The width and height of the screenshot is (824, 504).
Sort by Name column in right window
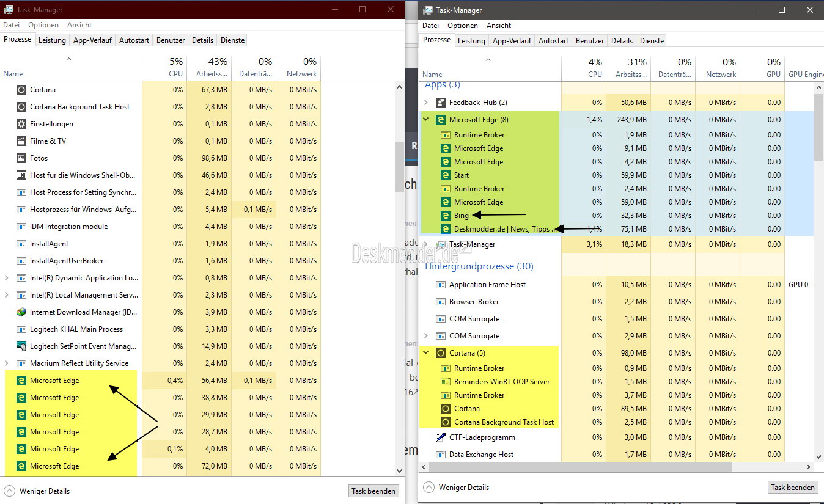click(x=490, y=68)
